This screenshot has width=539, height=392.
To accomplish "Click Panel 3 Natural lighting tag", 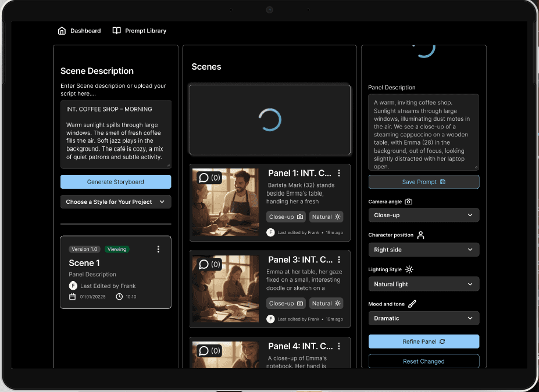I will 326,304.
